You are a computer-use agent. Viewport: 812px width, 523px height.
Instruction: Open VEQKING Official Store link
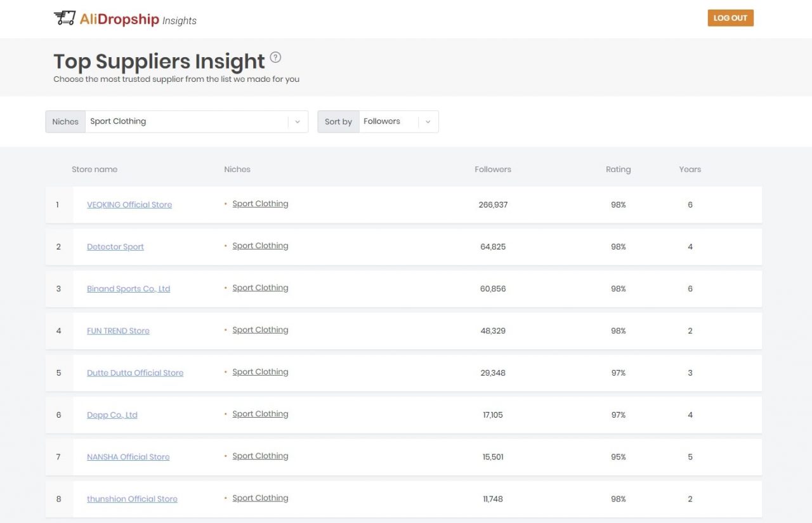(x=129, y=205)
